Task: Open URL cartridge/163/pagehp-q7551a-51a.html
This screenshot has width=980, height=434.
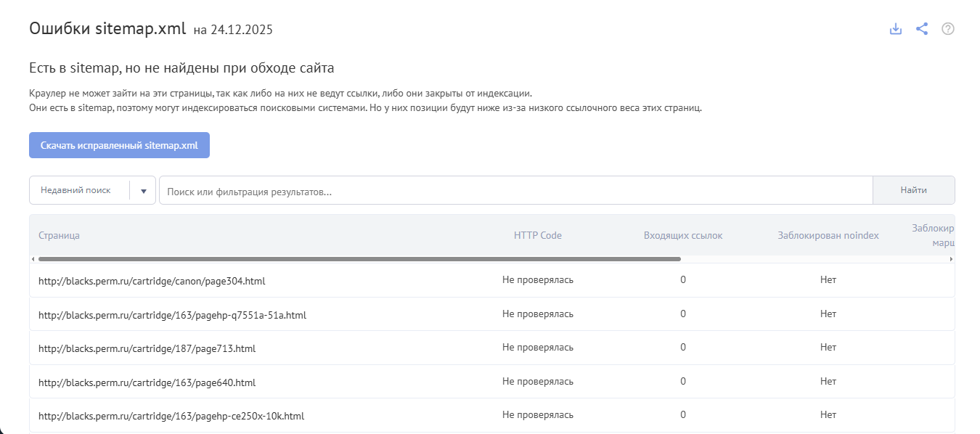Action: click(172, 315)
